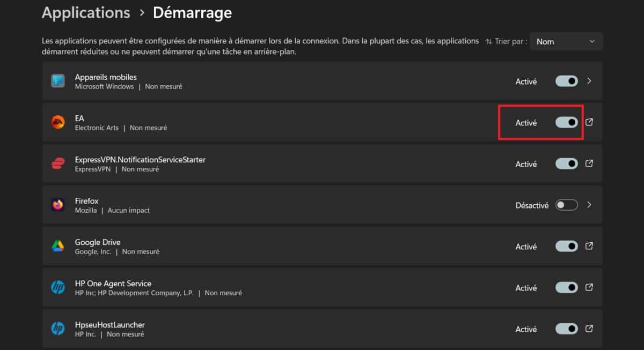
Task: Click the Démarrage page title
Action: 192,12
